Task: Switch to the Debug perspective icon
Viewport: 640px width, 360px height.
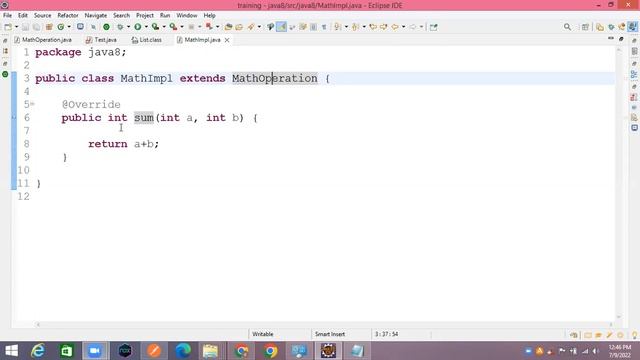Action: tap(611, 27)
